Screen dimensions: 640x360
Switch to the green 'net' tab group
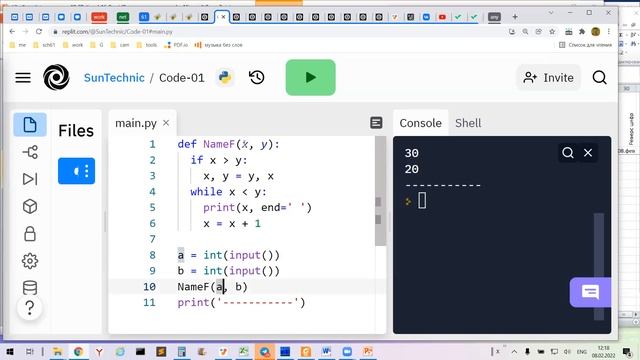tap(123, 17)
